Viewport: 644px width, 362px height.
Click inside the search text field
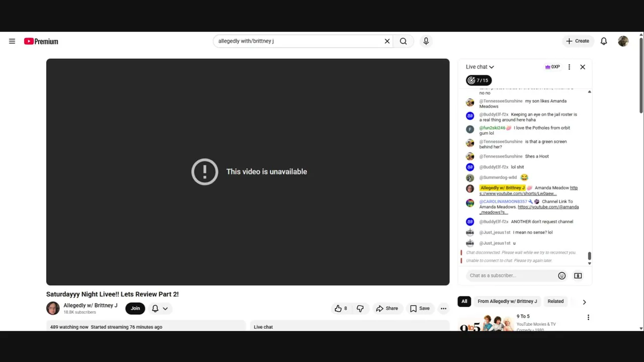click(299, 41)
